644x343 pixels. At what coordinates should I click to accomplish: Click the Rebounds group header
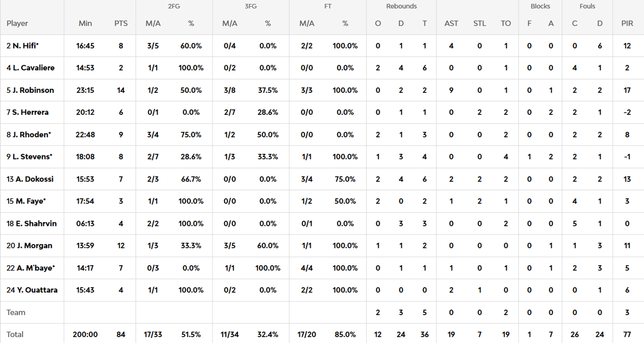[x=401, y=6]
